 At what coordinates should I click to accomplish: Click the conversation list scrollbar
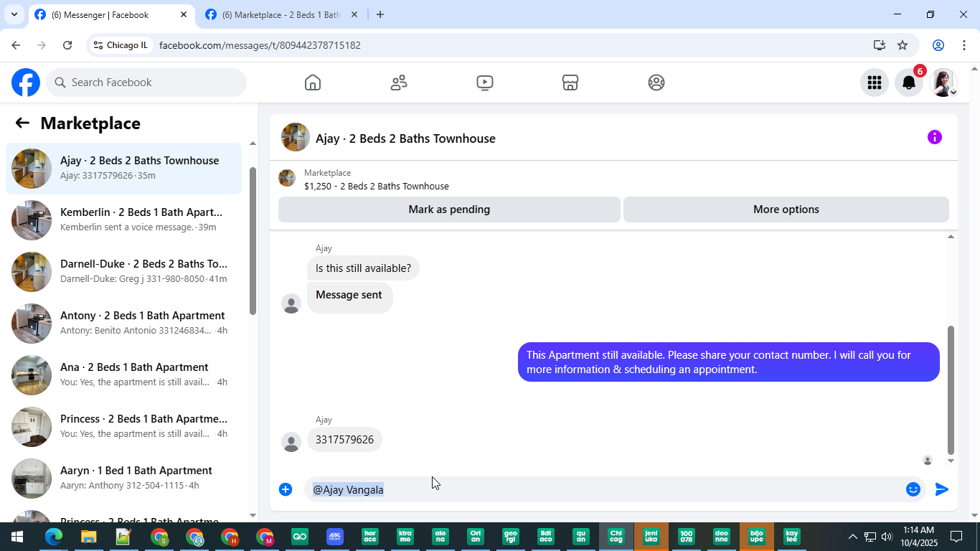[253, 241]
